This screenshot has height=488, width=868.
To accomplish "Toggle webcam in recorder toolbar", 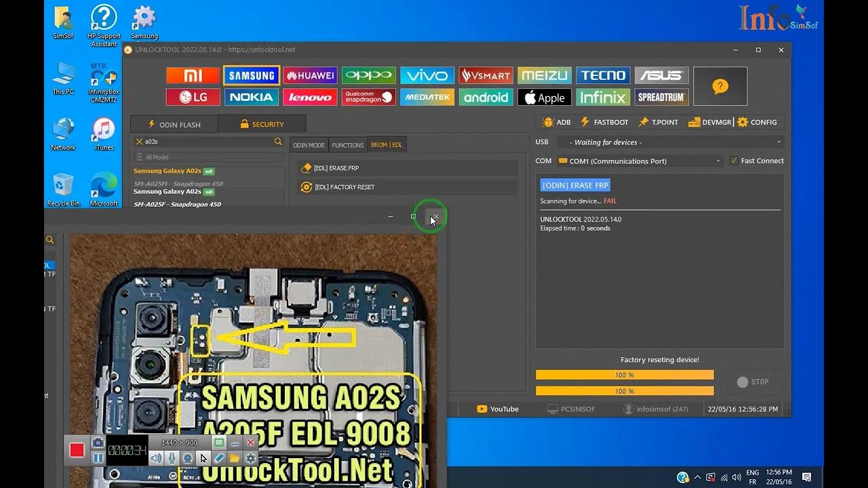I will click(188, 458).
